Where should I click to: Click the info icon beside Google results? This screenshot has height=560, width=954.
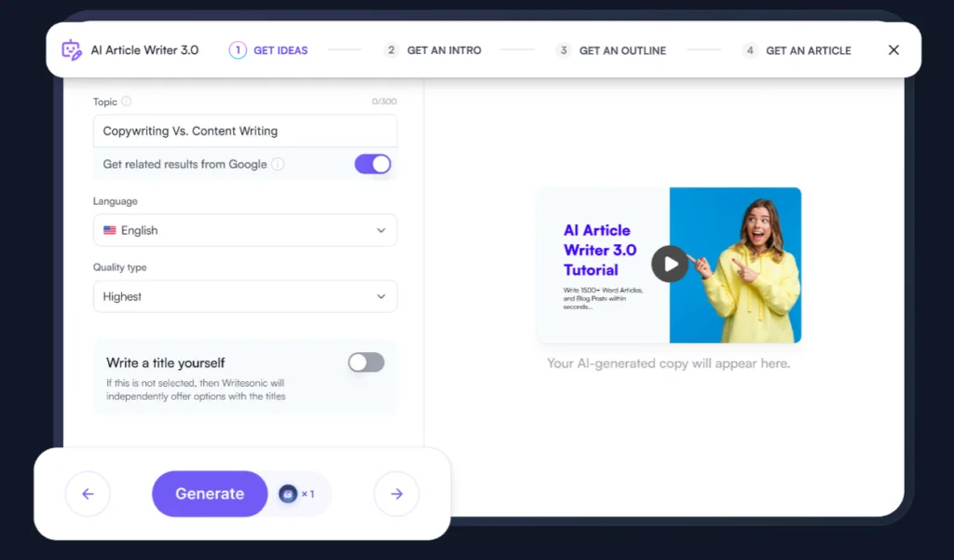(278, 164)
